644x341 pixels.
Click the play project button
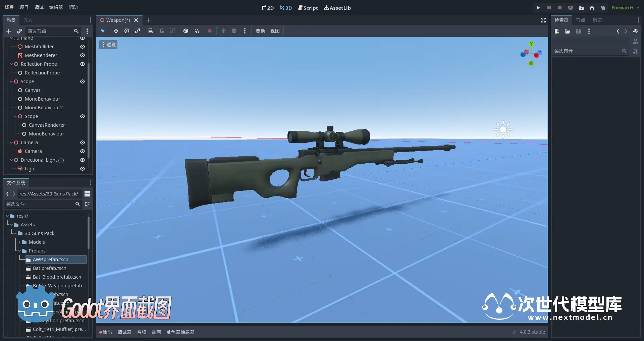pyautogui.click(x=538, y=8)
